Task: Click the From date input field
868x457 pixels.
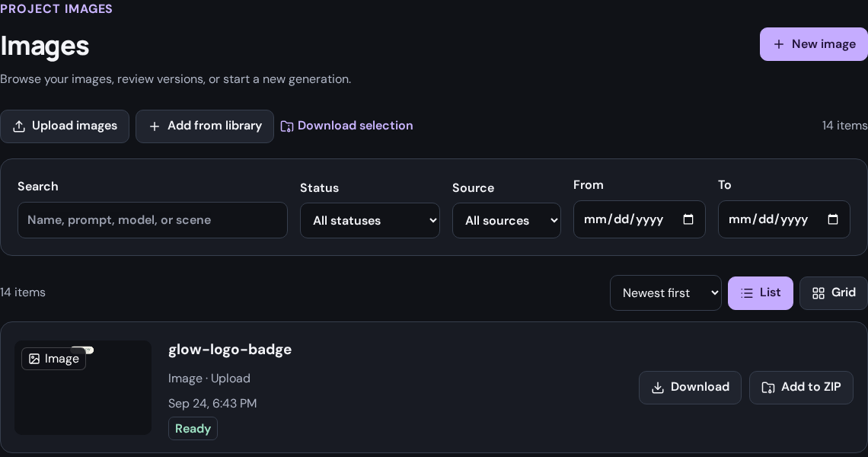Action: coord(640,219)
